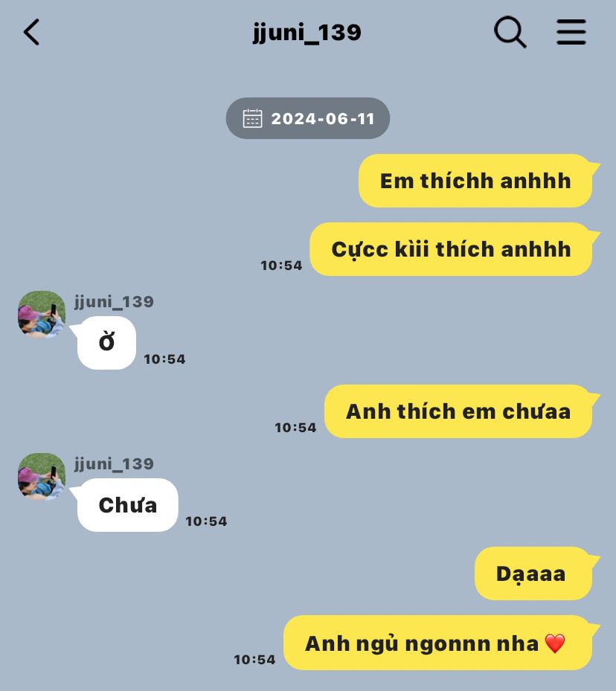Select the 'Em thíchh anhhh' message bubble
This screenshot has height=691, width=616.
(476, 181)
